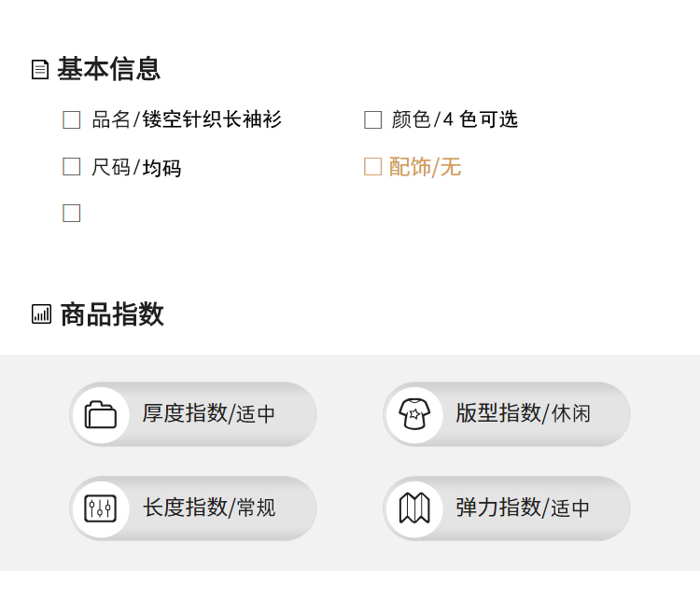Screen dimensions: 700x612
Task: Select the 长度指数/常规 pill button
Action: coord(193,508)
